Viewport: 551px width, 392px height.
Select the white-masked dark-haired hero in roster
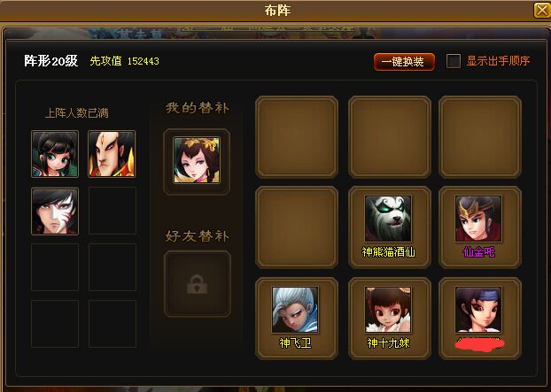click(55, 211)
